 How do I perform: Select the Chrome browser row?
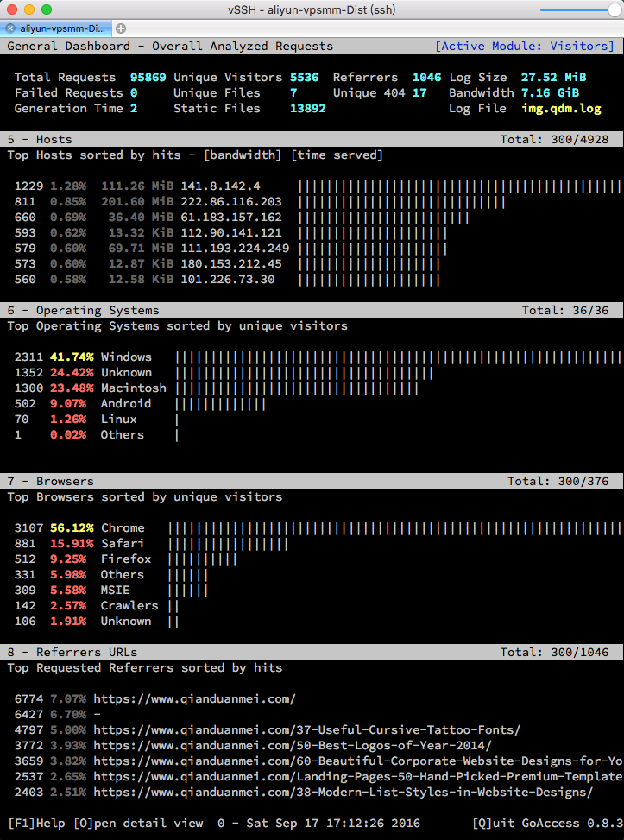pos(123,528)
